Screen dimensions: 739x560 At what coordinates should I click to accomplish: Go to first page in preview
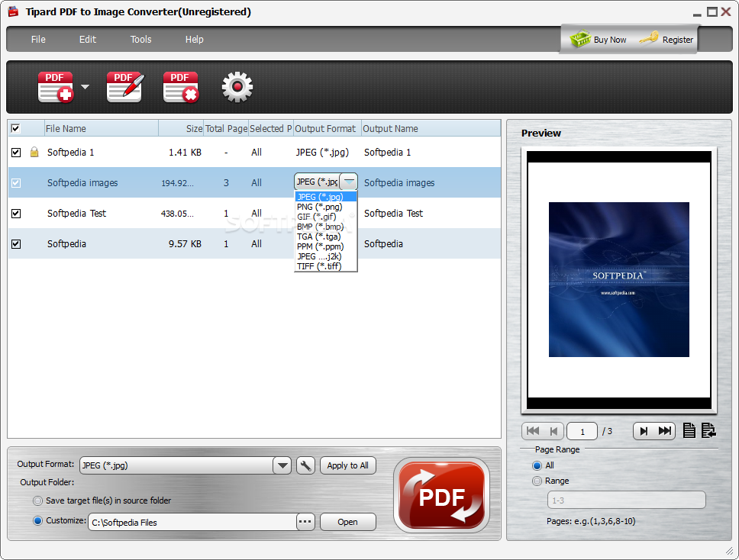pos(533,430)
